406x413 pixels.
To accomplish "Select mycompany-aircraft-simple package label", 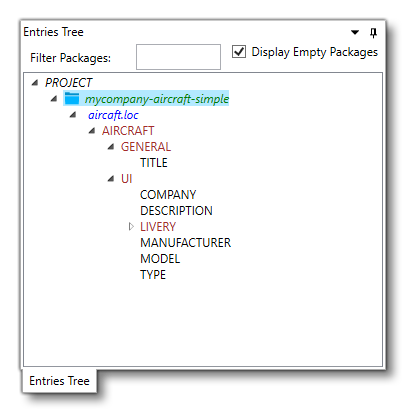I will pos(157,99).
